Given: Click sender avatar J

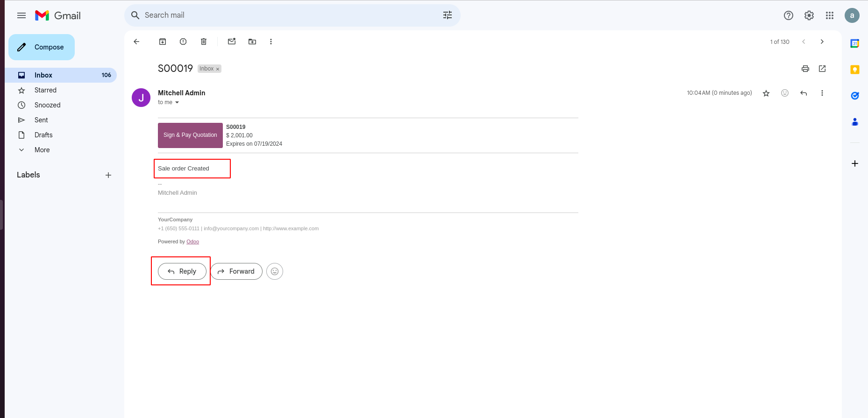Looking at the screenshot, I should [x=141, y=98].
